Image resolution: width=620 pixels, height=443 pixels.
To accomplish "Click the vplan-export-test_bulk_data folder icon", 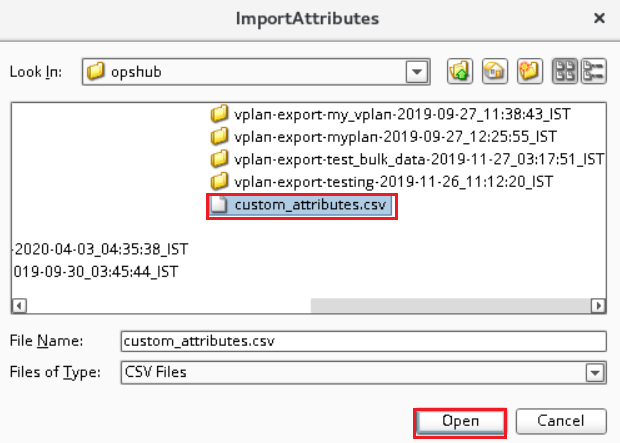I will [x=219, y=159].
